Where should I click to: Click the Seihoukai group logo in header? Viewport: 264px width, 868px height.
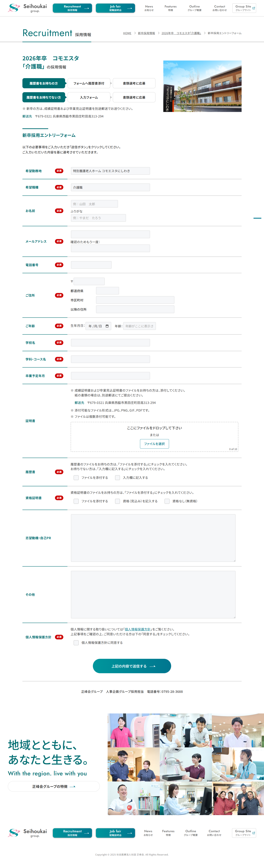28,8
